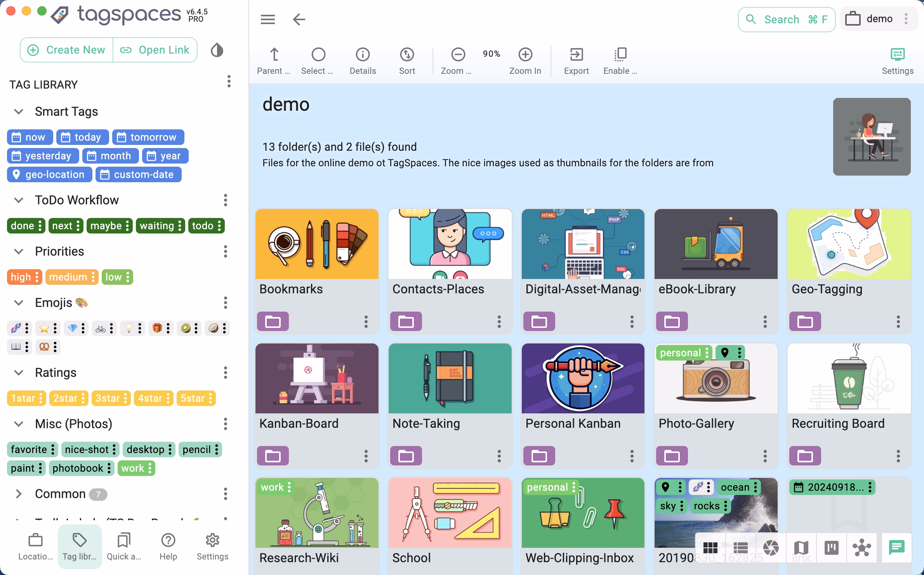This screenshot has width=924, height=575.
Task: Collapse the Priorities section
Action: (x=19, y=251)
